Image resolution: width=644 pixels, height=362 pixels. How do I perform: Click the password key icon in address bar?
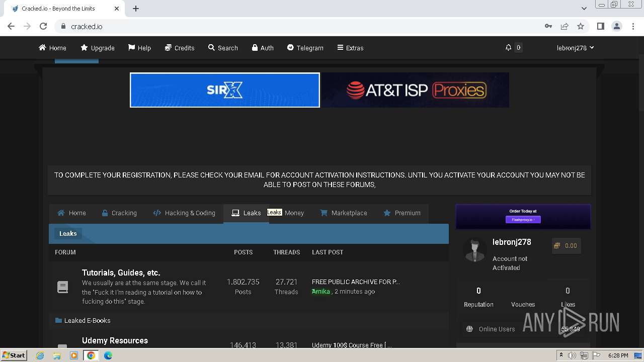548,26
